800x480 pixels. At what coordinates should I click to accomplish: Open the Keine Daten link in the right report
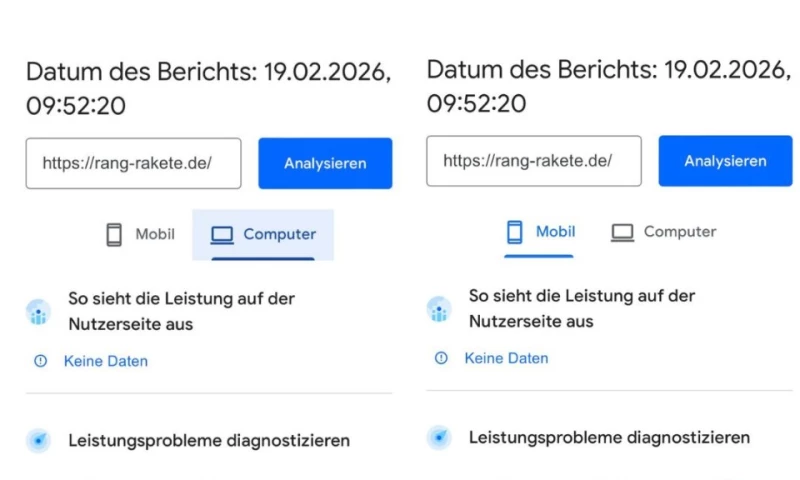[x=506, y=358]
